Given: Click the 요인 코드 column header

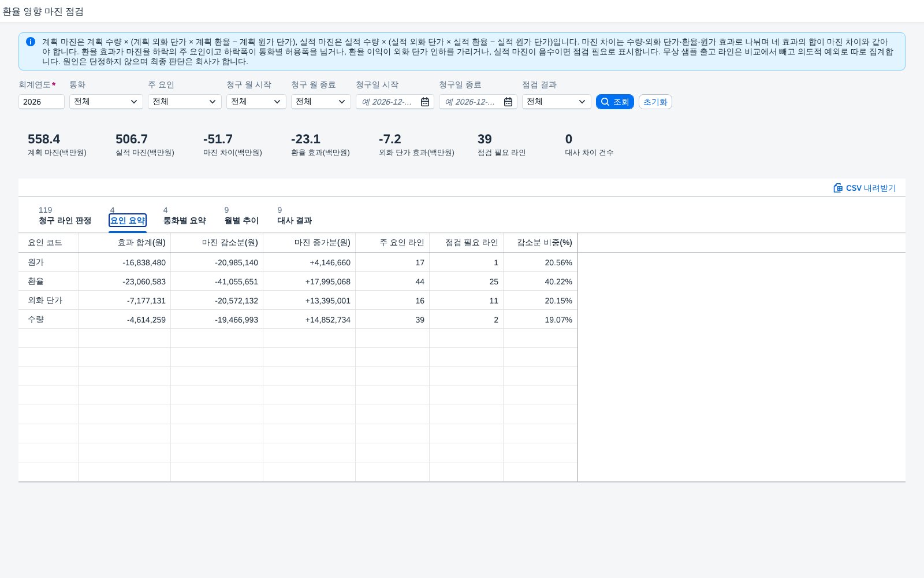Looking at the screenshot, I should point(49,243).
